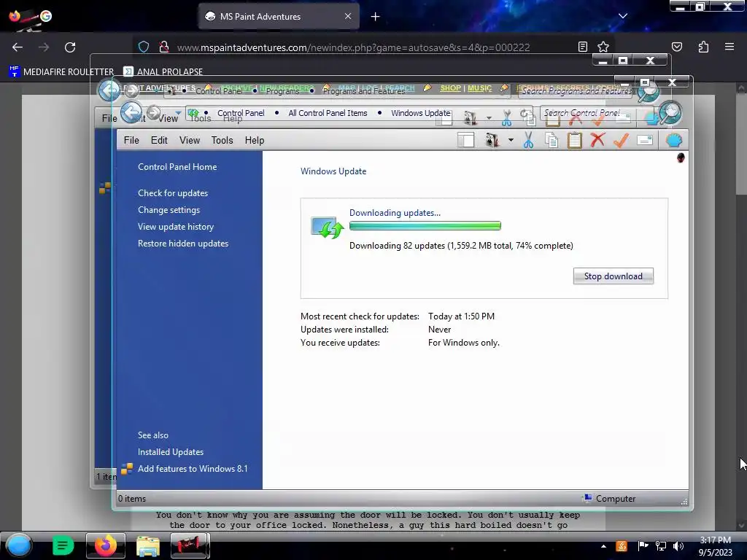Click Back arrow in Windows Update window
747x560 pixels.
pyautogui.click(x=131, y=112)
